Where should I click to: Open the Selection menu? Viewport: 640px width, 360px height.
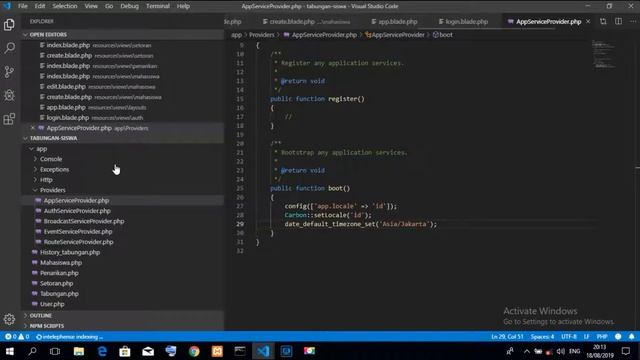tap(64, 6)
